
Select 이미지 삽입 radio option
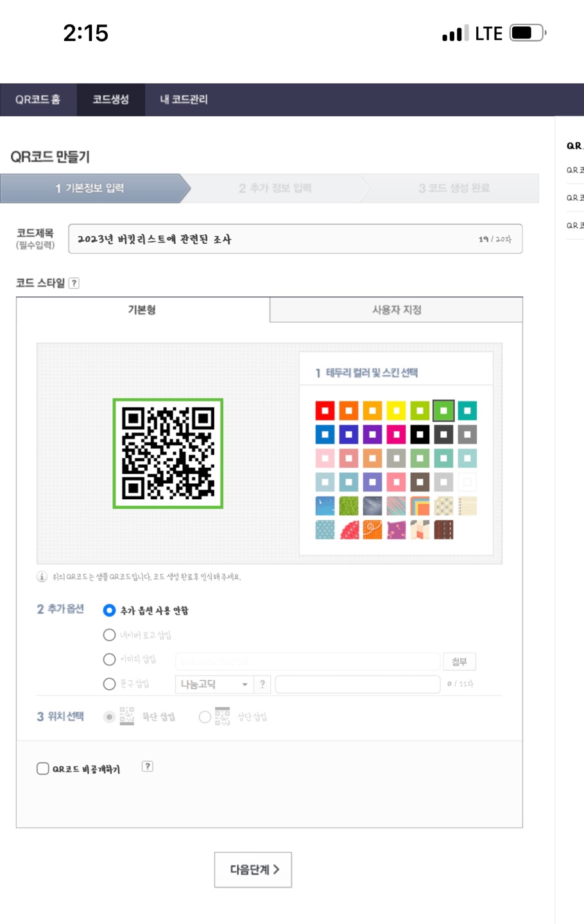109,659
